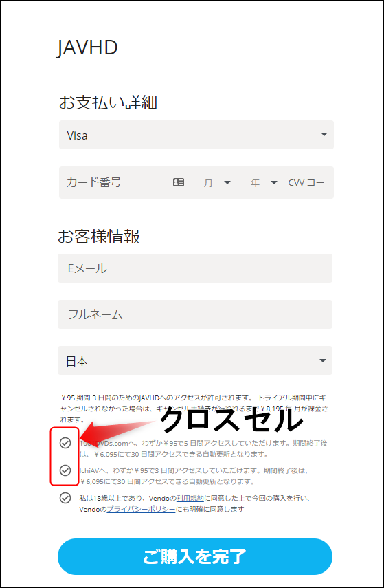
Task: Open the expiry year (年) dropdown
Action: (264, 183)
